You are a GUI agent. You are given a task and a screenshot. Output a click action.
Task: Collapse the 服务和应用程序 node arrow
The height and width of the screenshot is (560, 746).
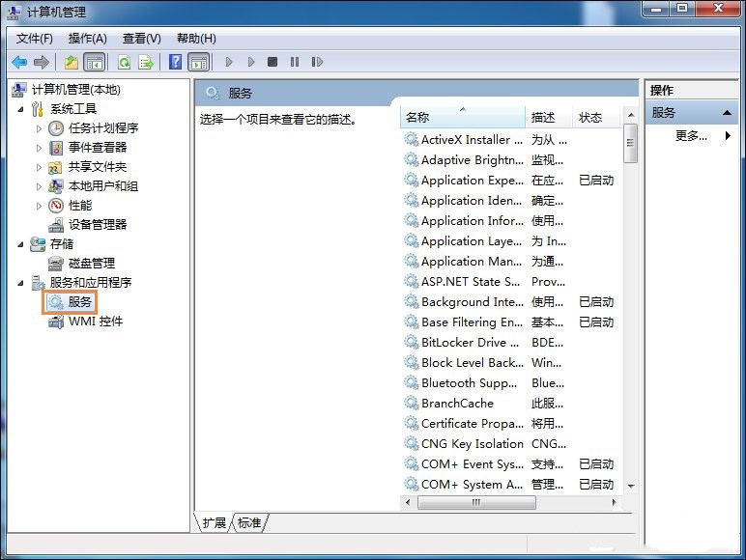(x=20, y=283)
